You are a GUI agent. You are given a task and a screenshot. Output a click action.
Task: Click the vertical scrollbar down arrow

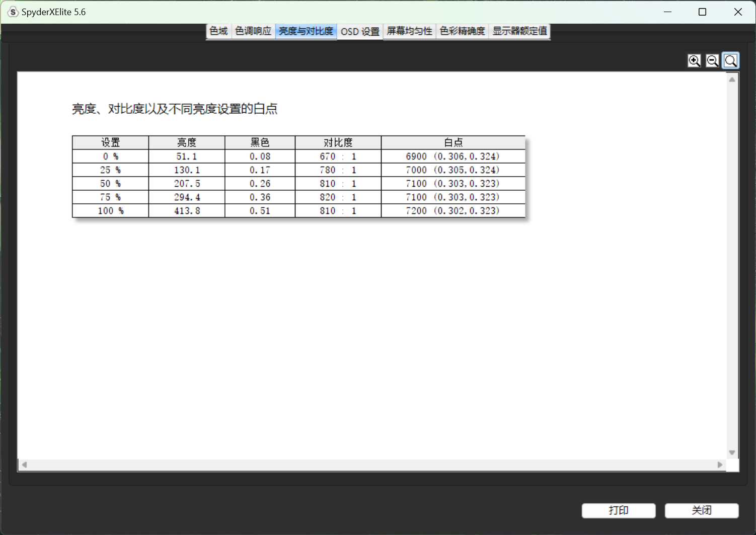(732, 452)
